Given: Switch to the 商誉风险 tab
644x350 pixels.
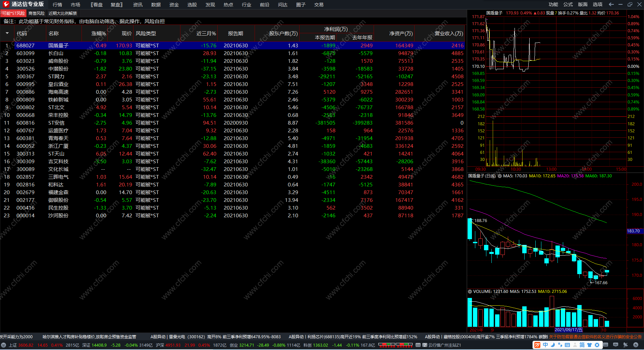Looking at the screenshot, I should (37, 13).
